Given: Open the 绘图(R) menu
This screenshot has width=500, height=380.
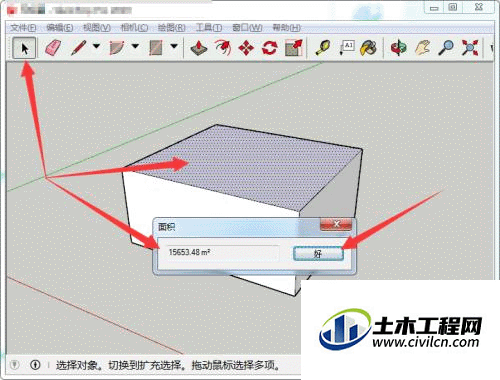Looking at the screenshot, I should coord(171,28).
